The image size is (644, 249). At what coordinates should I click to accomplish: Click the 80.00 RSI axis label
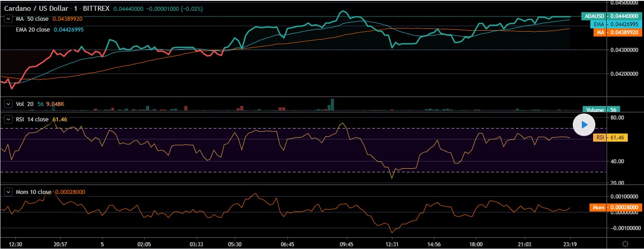tap(618, 117)
